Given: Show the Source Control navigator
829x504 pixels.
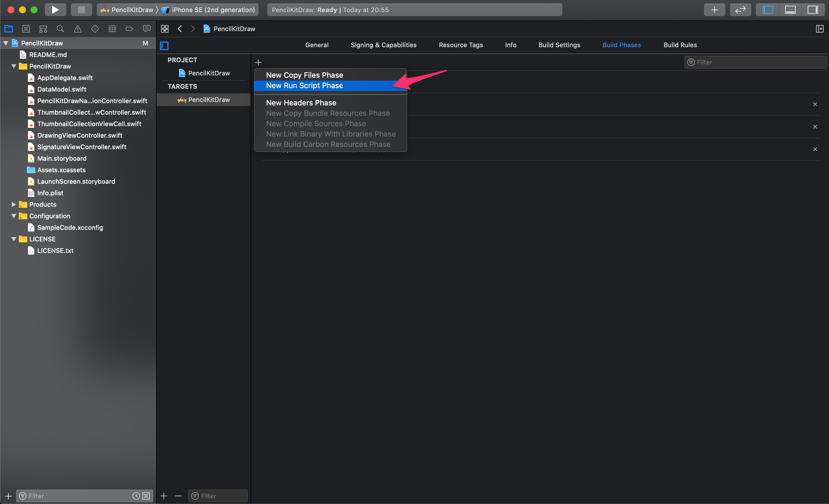Looking at the screenshot, I should 26,29.
